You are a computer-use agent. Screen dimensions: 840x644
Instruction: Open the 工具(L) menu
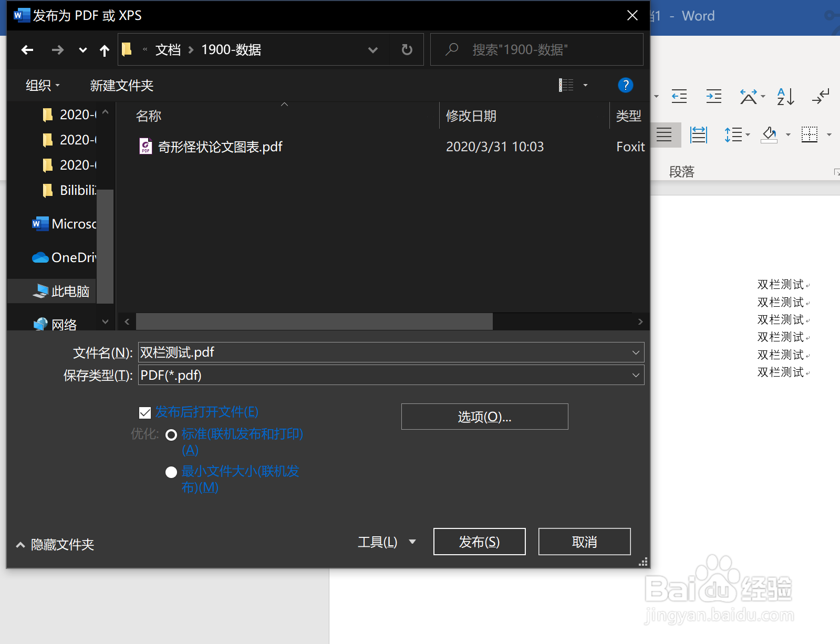(387, 542)
